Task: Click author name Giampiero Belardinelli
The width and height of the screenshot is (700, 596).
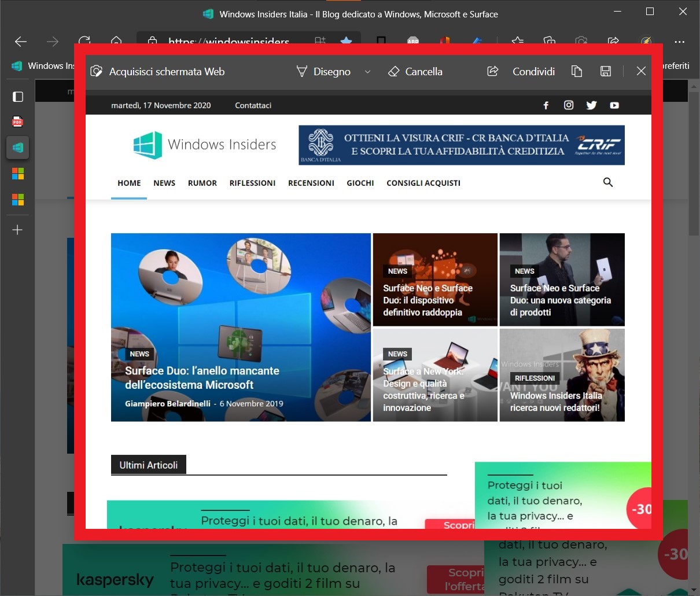Action: point(168,403)
